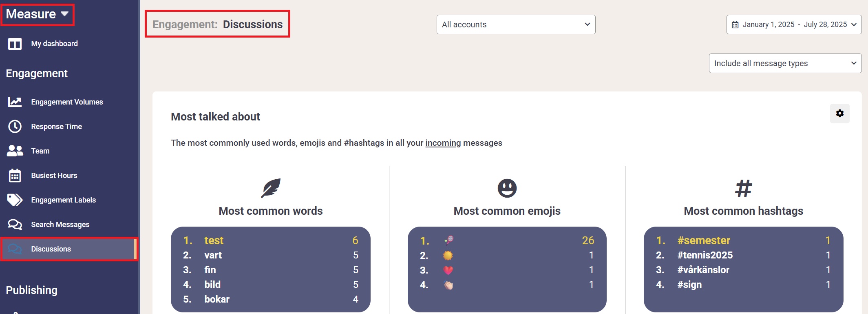
Task: Click the underlined incoming link
Action: pos(443,143)
